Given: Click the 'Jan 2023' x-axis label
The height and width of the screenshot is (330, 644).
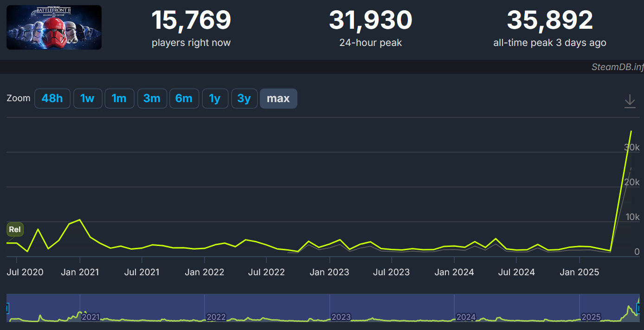Looking at the screenshot, I should pyautogui.click(x=329, y=272).
